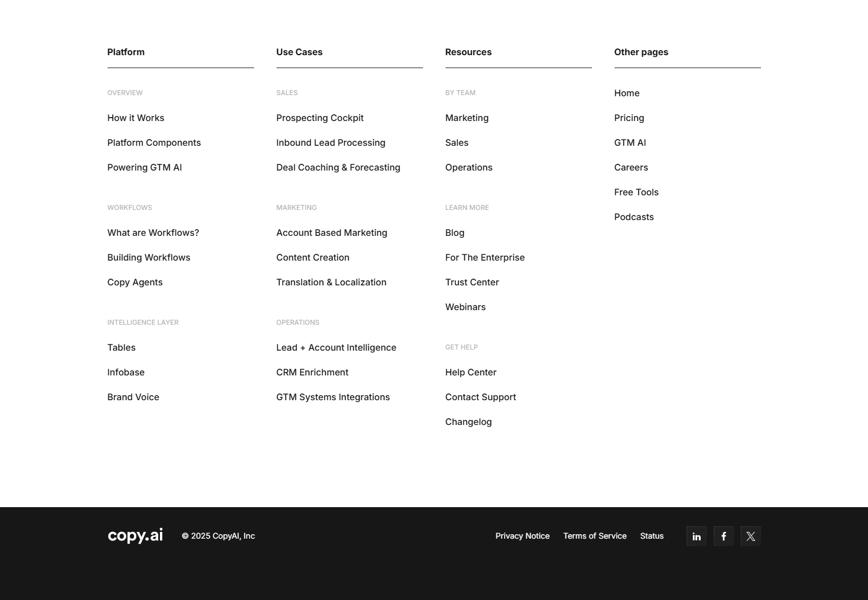Open the Changelog page
This screenshot has width=868, height=600.
tap(469, 422)
